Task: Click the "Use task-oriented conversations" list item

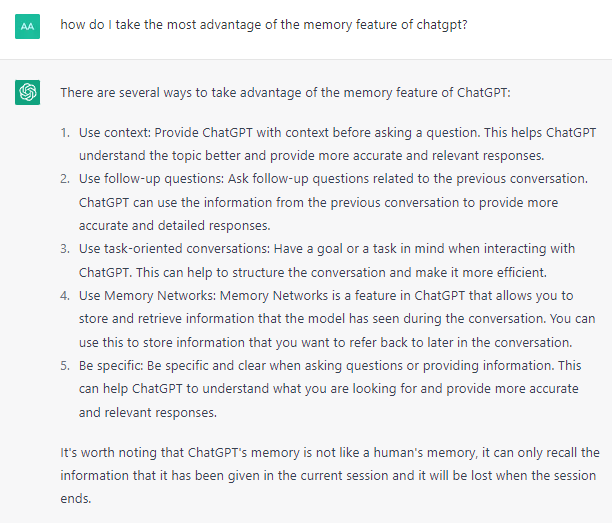Action: tap(328, 258)
